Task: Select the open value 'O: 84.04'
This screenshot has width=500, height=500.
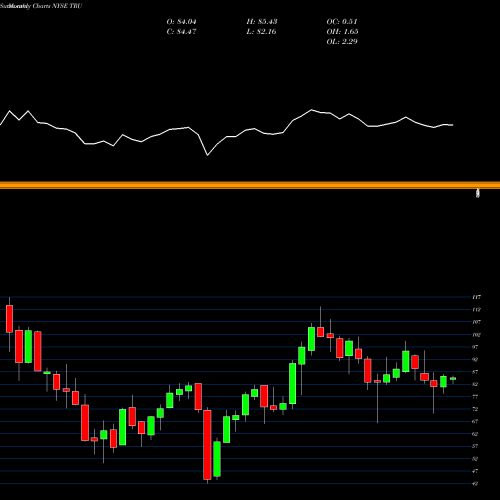Action: (x=181, y=22)
